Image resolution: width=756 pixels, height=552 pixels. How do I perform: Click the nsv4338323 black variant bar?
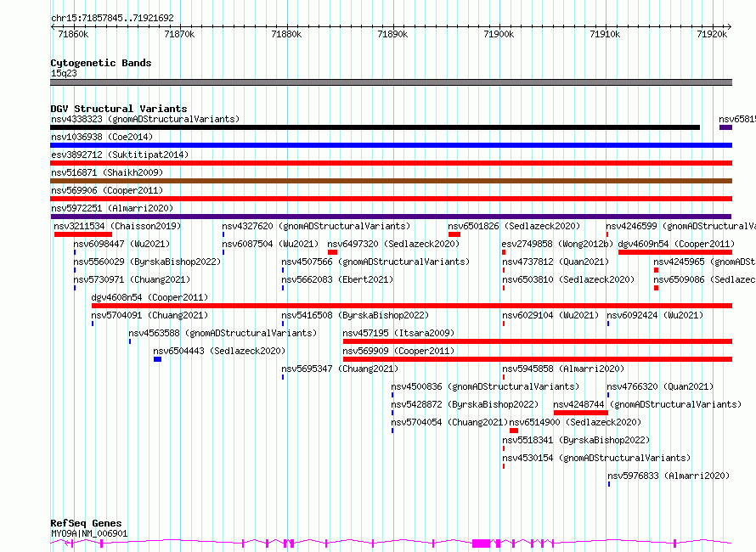[x=375, y=127]
